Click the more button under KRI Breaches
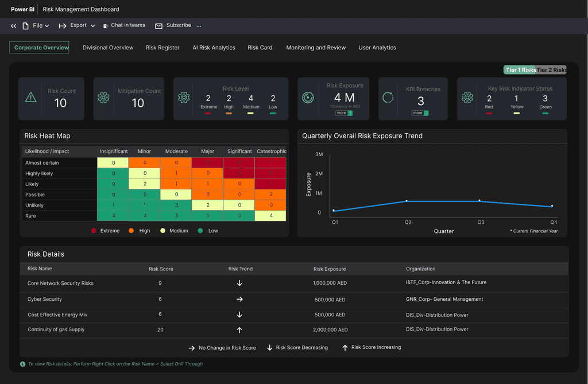Screen dimensions: 588x384 click(420, 113)
